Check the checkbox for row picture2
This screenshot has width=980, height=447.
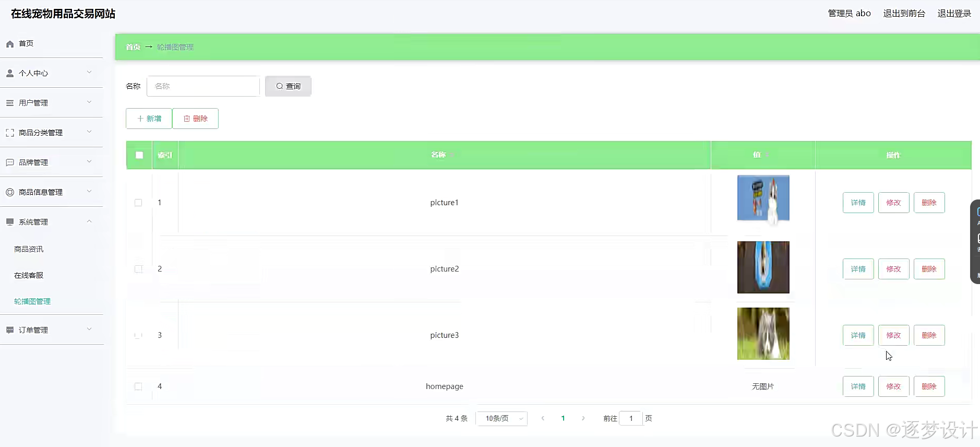pos(138,269)
